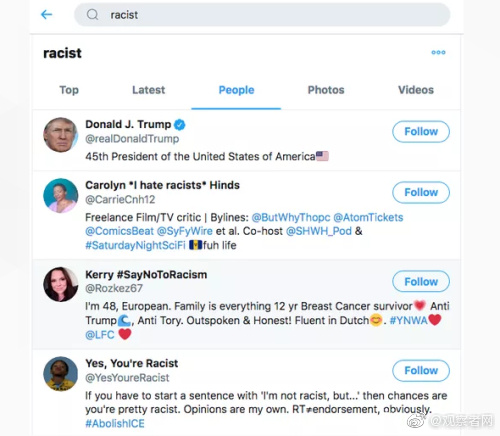Open Yes, You're Racist avatar
This screenshot has width=500, height=436.
pos(61,374)
